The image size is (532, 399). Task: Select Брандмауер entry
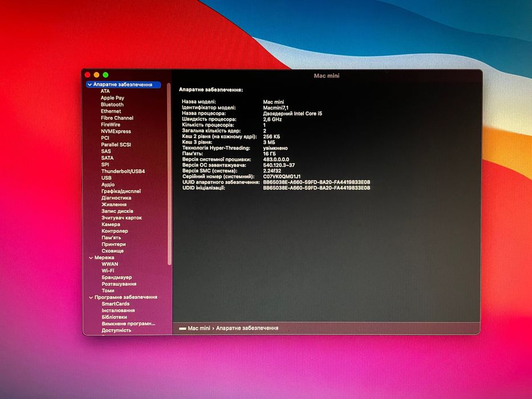pyautogui.click(x=117, y=277)
